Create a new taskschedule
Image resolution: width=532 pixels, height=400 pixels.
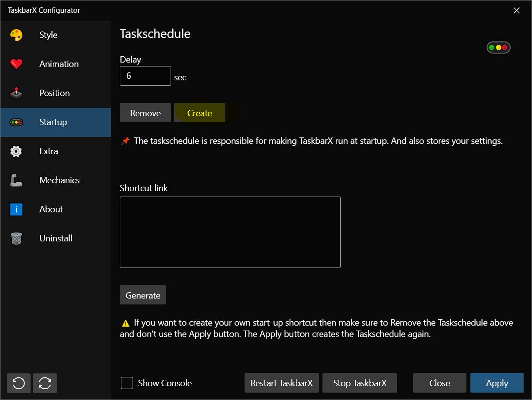coord(200,113)
